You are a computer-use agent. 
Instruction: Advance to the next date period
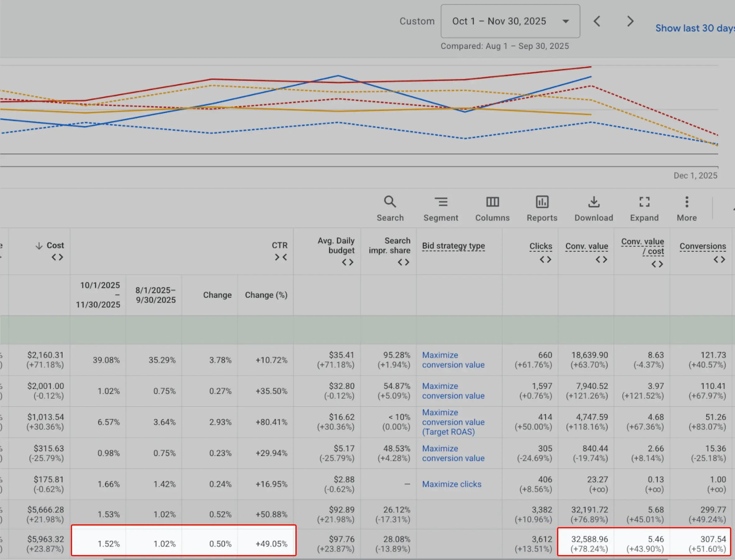click(x=630, y=21)
